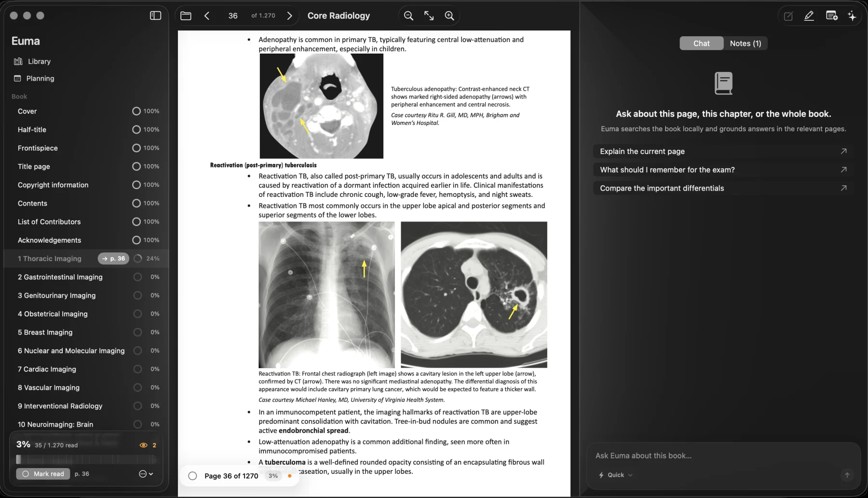Toggle read circle for 6 Nuclear and Molecular Imaging

coord(137,351)
